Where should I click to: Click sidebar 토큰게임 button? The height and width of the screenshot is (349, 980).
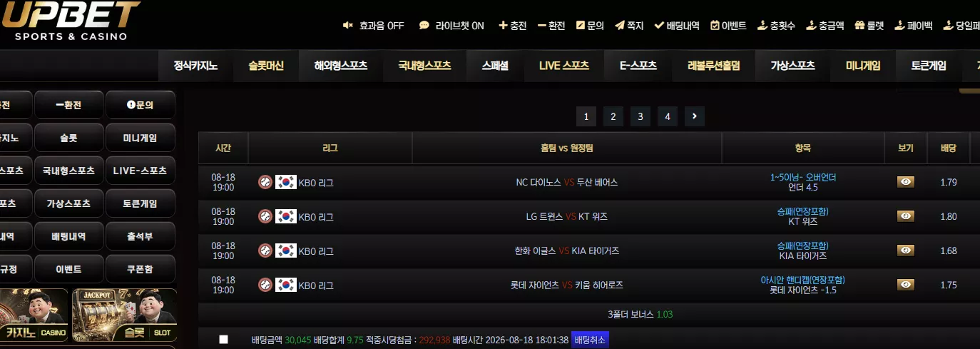pos(141,203)
